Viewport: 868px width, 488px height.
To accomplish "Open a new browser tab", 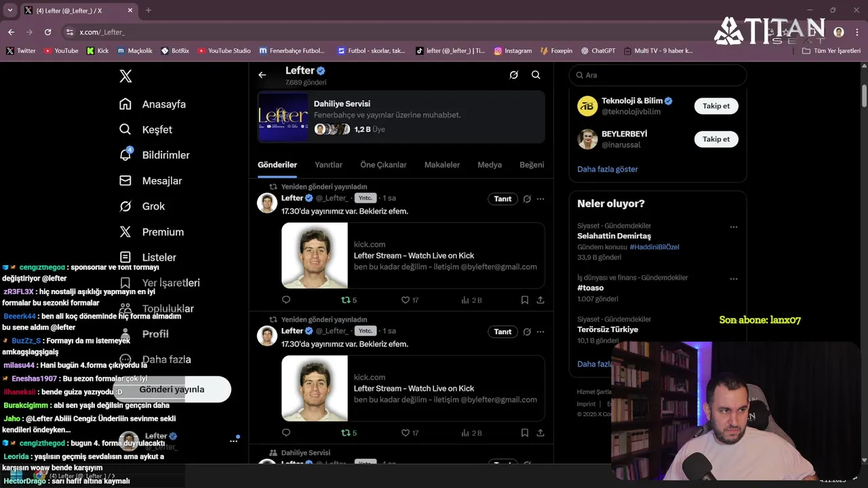I will click(149, 10).
